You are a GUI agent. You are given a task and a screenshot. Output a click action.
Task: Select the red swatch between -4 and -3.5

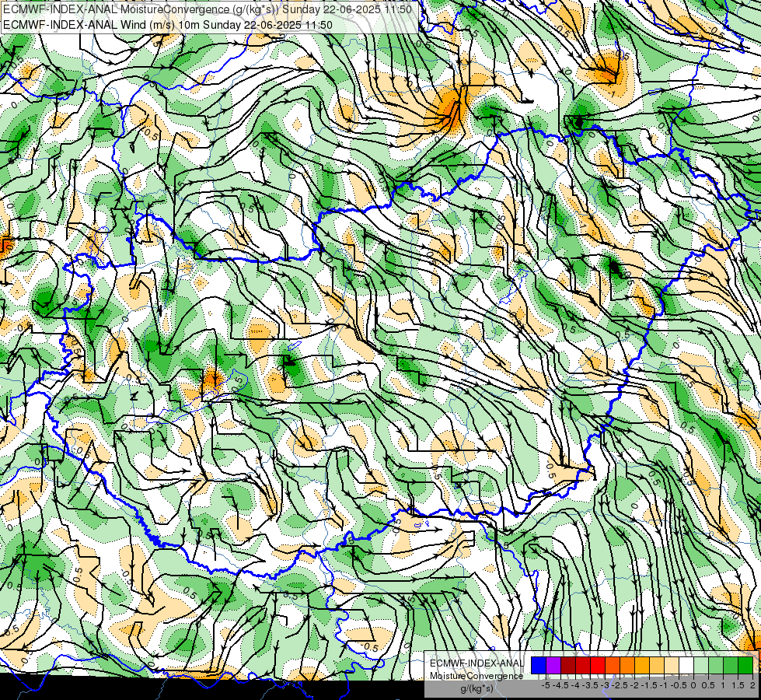coord(583,666)
